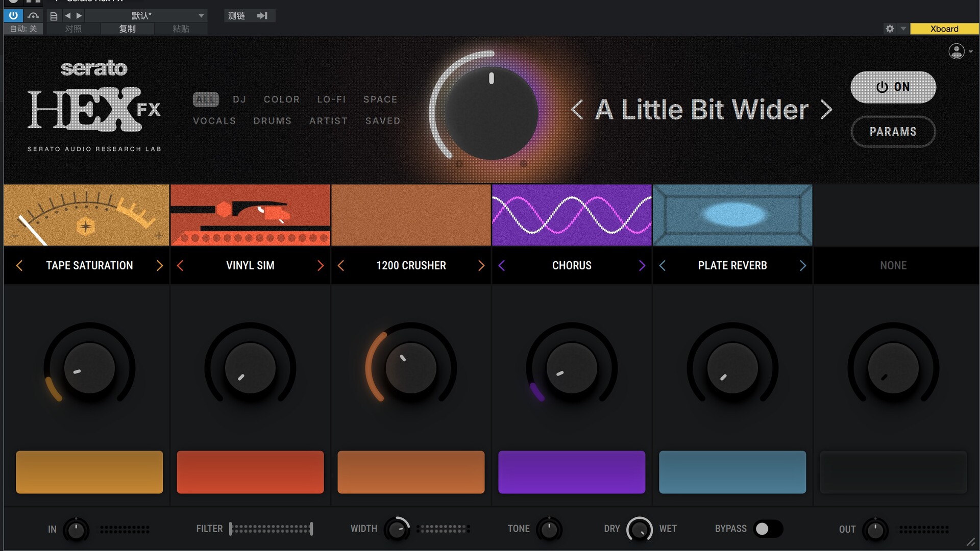Click the Vinyl Sim turntable thumbnail
This screenshot has height=551, width=980.
[250, 215]
